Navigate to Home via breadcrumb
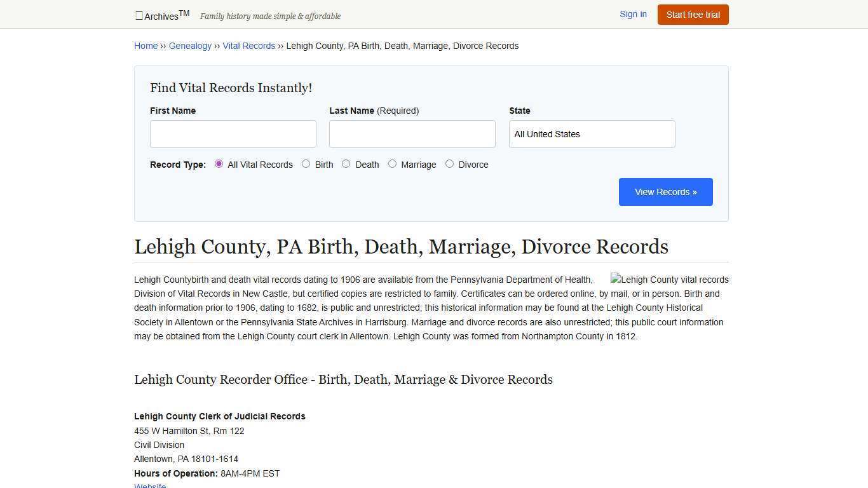Screen dimensions: 868x488 (x=146, y=46)
